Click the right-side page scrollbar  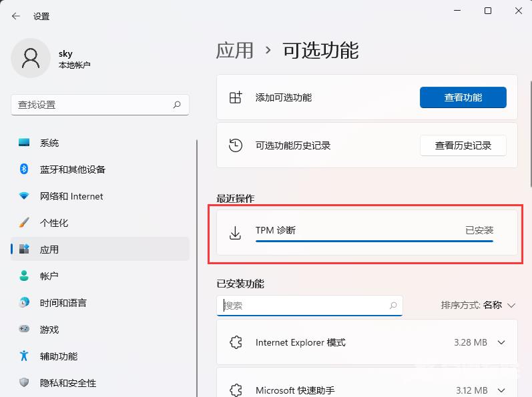tap(530, 134)
